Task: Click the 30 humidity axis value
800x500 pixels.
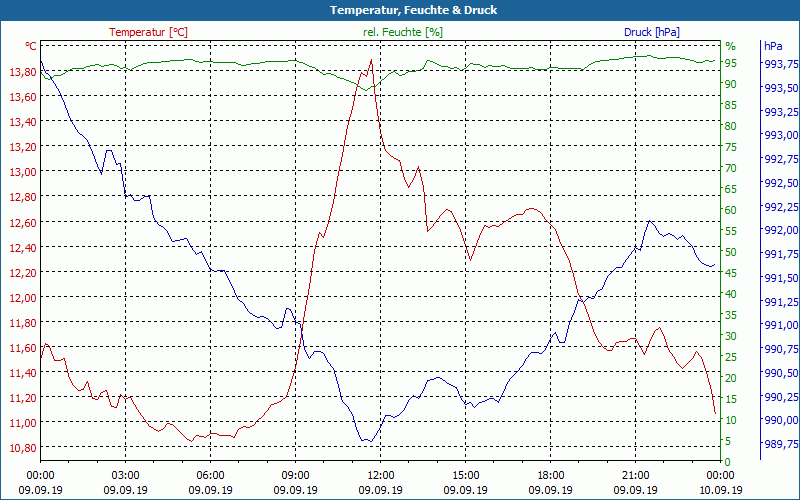Action: point(731,336)
